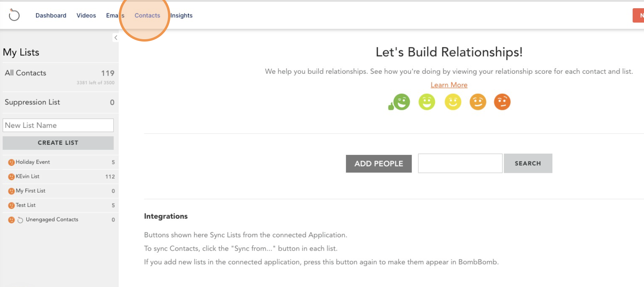Click the Let's Build Relationships heading

click(x=449, y=52)
